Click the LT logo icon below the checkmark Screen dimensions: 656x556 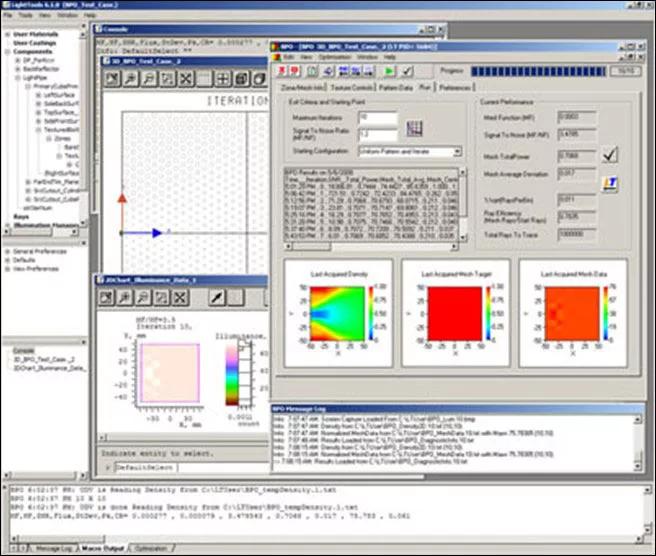click(x=610, y=181)
